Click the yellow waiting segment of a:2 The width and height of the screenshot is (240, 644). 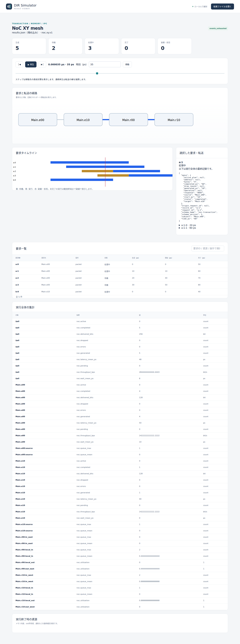pyautogui.click(x=97, y=171)
